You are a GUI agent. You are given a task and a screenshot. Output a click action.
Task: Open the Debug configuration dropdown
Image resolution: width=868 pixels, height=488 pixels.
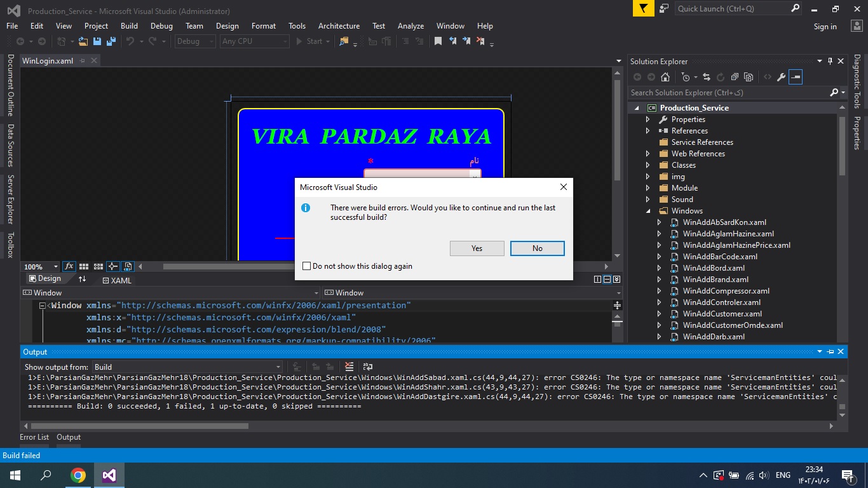(196, 41)
